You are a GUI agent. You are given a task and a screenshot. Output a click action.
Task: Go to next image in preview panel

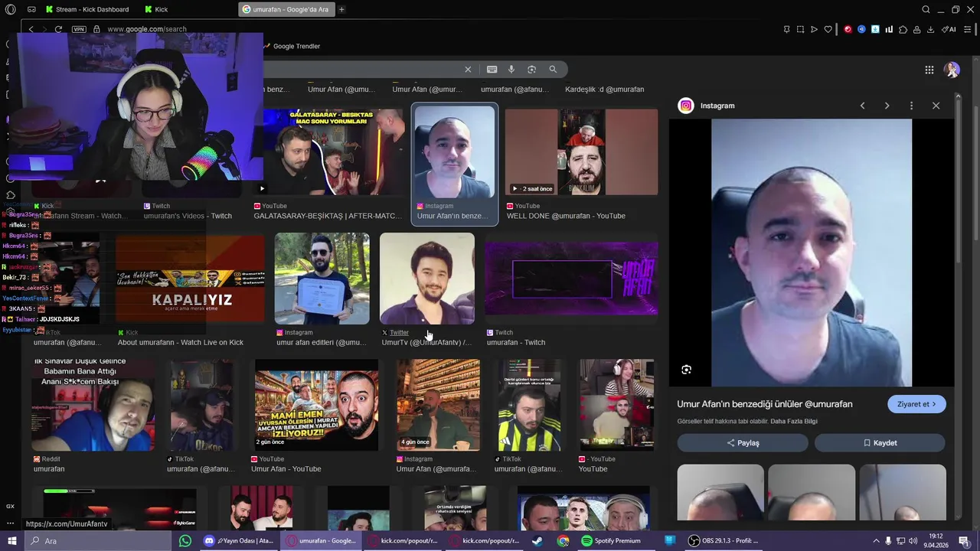pyautogui.click(x=887, y=106)
